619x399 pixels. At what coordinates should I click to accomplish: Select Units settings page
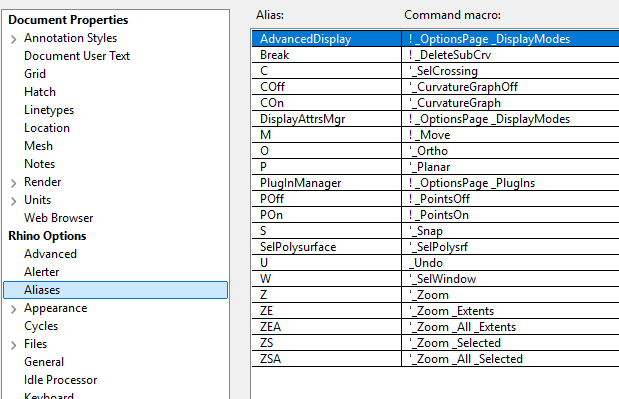(x=37, y=200)
